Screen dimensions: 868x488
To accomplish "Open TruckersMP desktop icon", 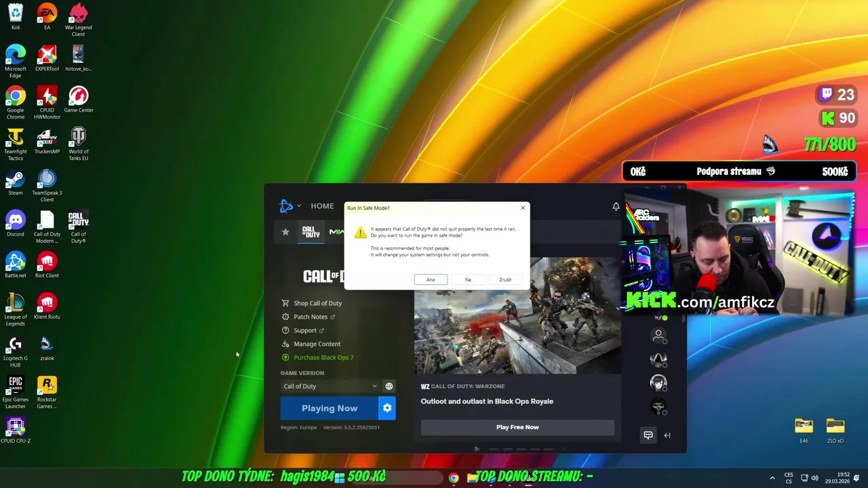I will tap(47, 141).
